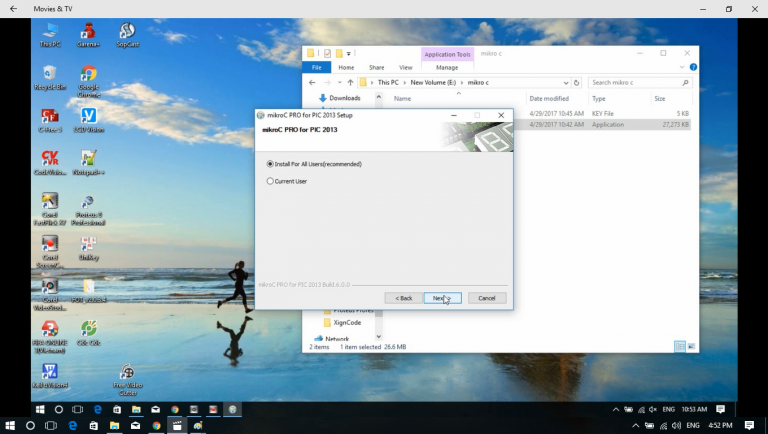This screenshot has width=768, height=434.
Task: Launch SopCast from the desktop
Action: pos(127,34)
